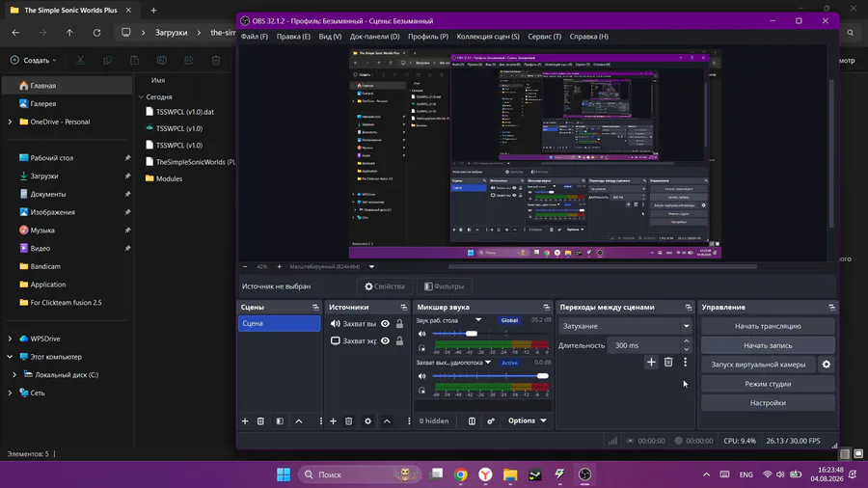The height and width of the screenshot is (488, 868).
Task: Open Chrome from the taskbar
Action: tap(461, 474)
